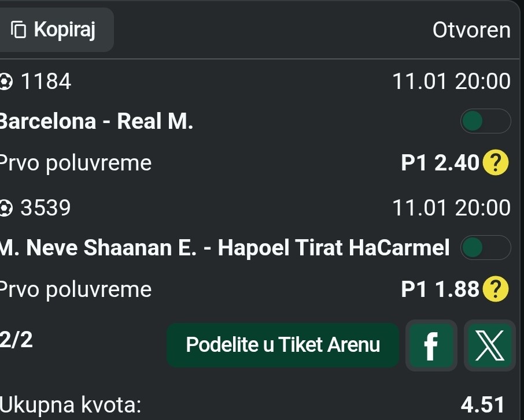
Task: Toggle the Neve Shaanan - Hapoel Tirat switch
Action: pos(485,247)
